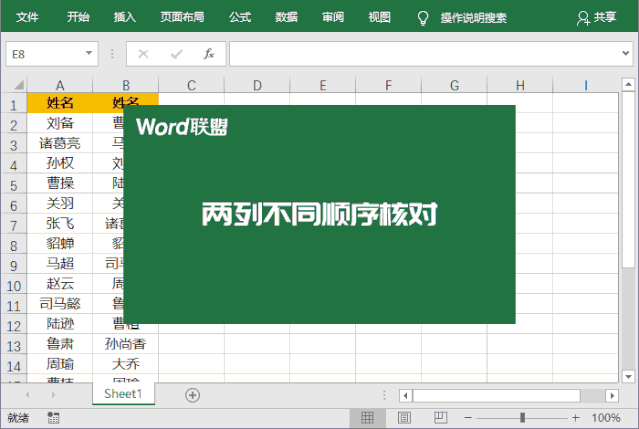
Task: Open the Name Box dropdown
Action: pyautogui.click(x=90, y=54)
